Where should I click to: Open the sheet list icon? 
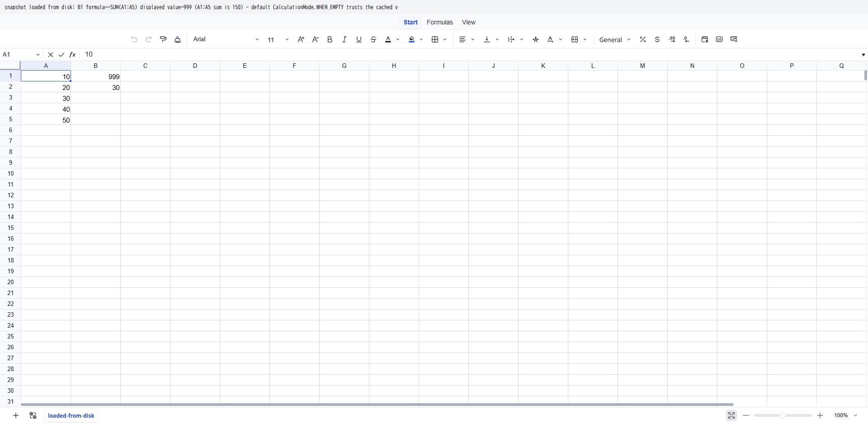point(33,415)
